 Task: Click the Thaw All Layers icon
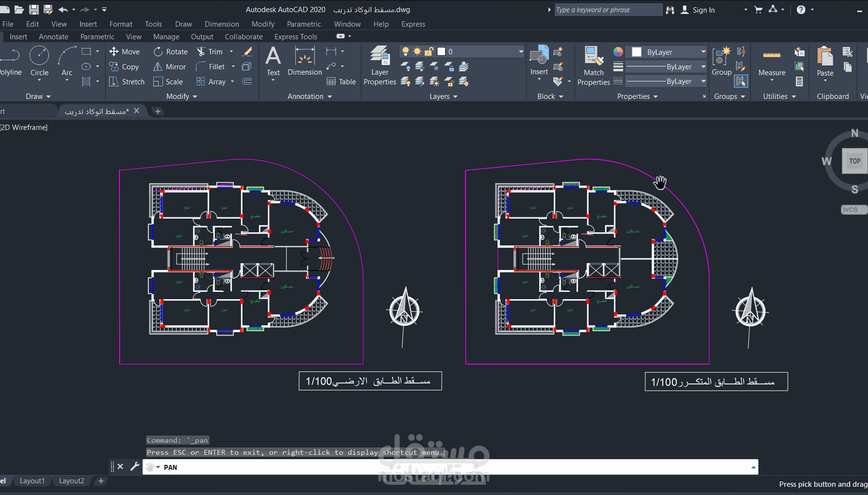tap(435, 81)
